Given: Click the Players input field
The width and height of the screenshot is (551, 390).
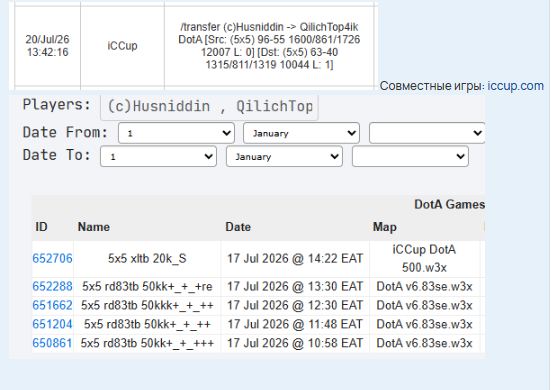Looking at the screenshot, I should tap(209, 107).
